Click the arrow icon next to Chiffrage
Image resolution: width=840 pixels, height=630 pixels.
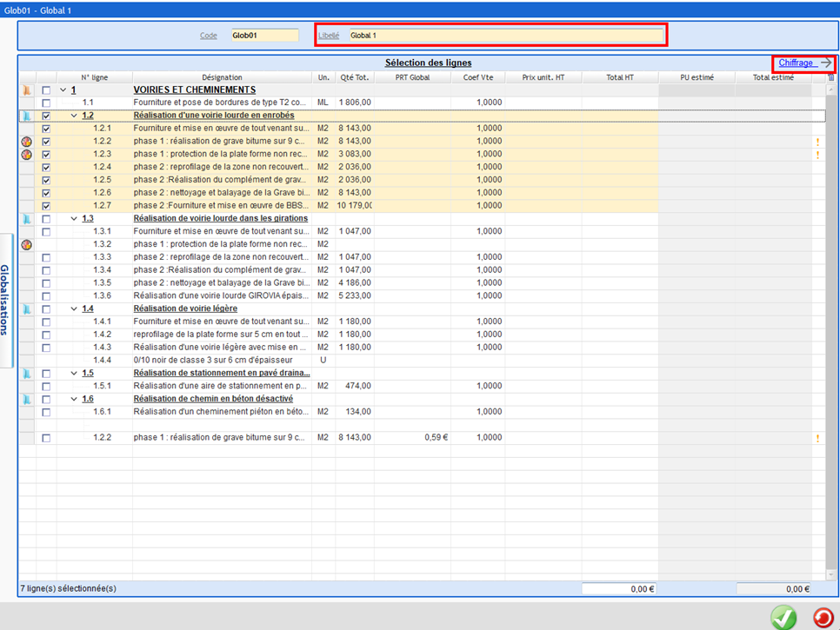click(826, 63)
